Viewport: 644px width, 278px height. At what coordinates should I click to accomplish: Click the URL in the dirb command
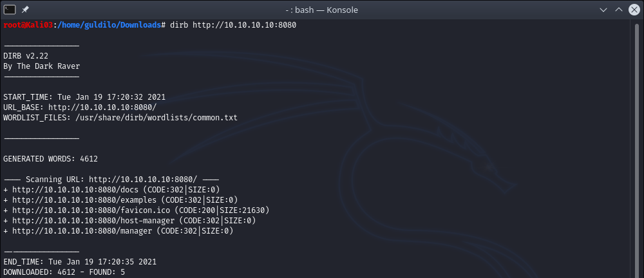click(x=246, y=24)
